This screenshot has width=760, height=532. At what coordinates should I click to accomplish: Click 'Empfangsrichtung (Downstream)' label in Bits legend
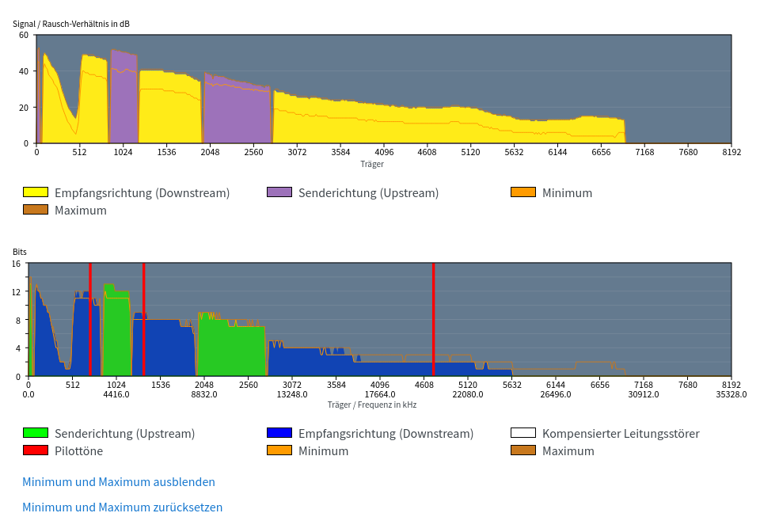click(386, 433)
